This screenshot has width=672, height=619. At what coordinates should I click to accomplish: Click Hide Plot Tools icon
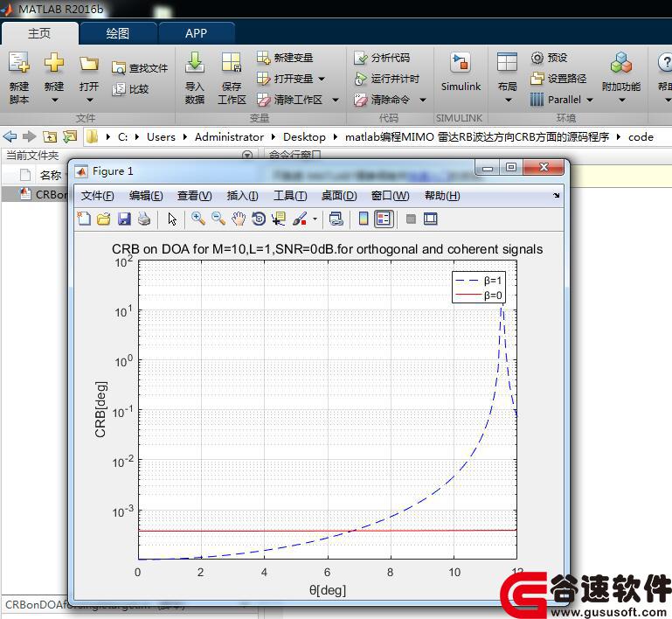click(411, 219)
